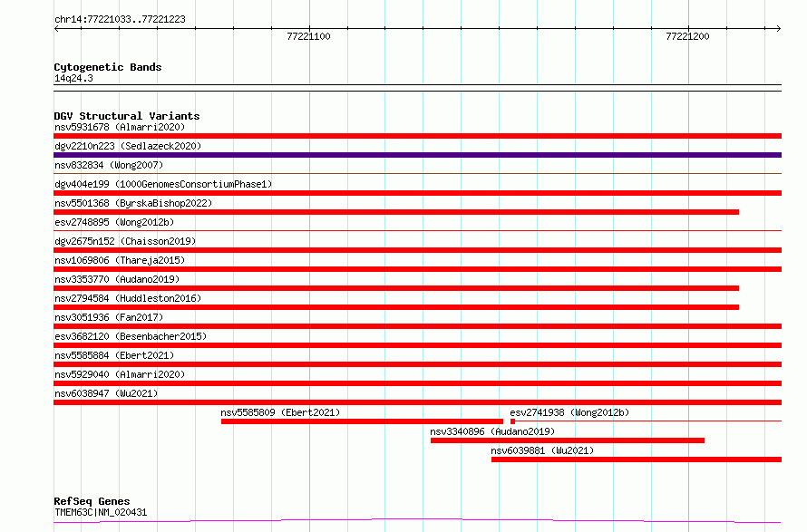
Task: Click the 77221100 ruler position label
Action: 309,36
